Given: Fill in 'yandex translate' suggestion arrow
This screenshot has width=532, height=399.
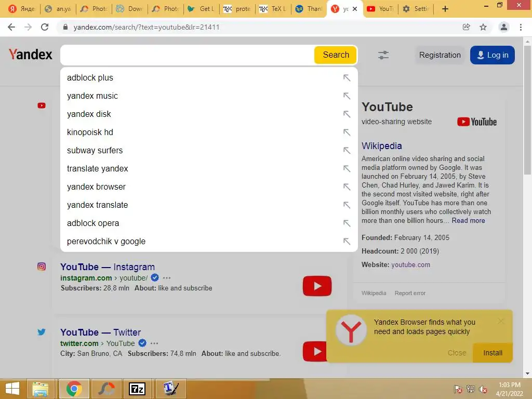Looking at the screenshot, I should click(x=347, y=205).
